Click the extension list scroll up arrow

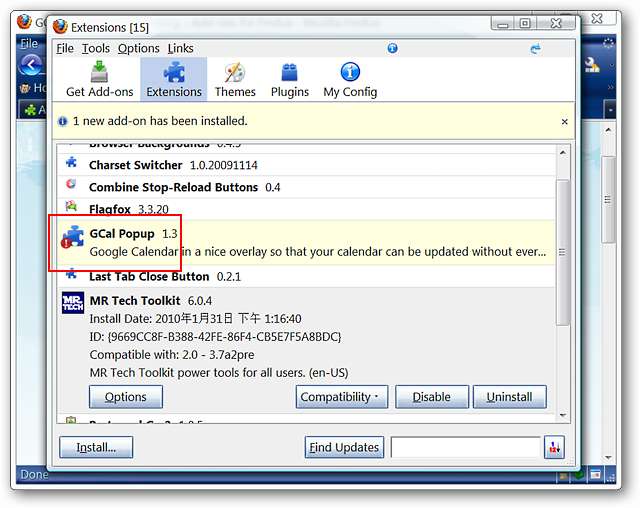[563, 153]
